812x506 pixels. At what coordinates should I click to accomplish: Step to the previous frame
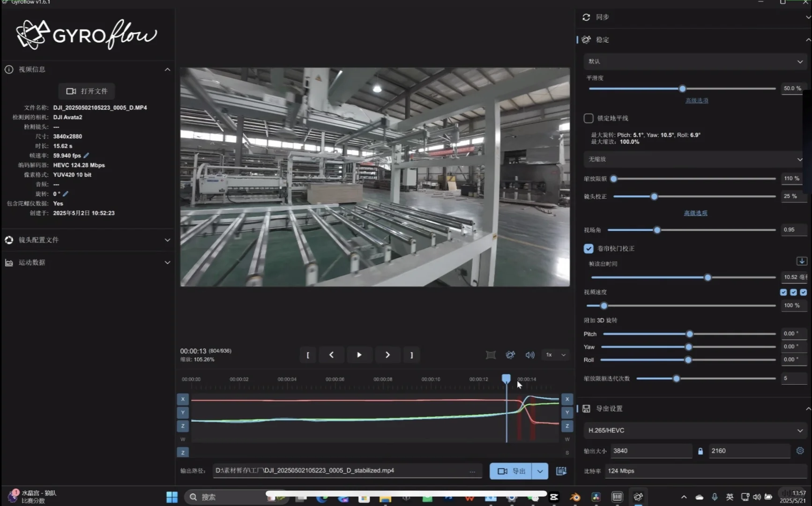331,355
